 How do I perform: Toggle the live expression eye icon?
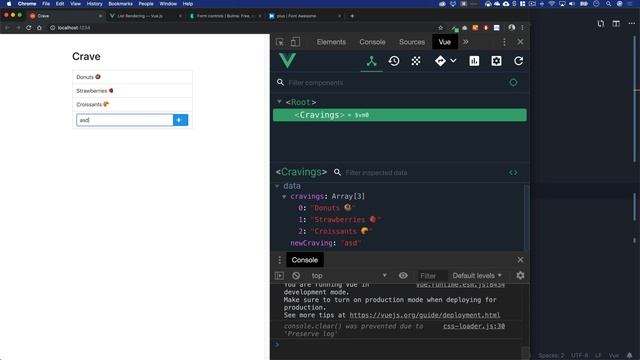(x=403, y=276)
